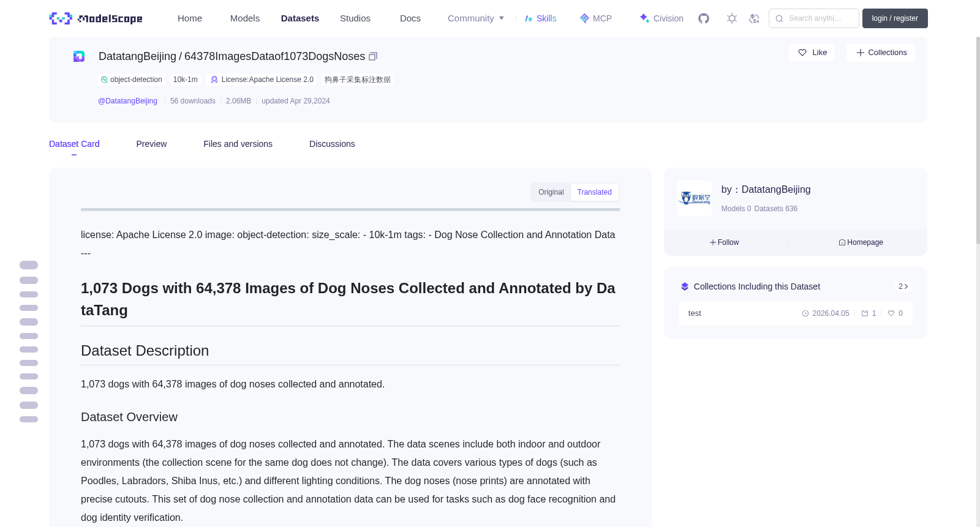Screen dimensions: 980x527
Task: Open the @DatatangBeijing author link
Action: tap(127, 101)
